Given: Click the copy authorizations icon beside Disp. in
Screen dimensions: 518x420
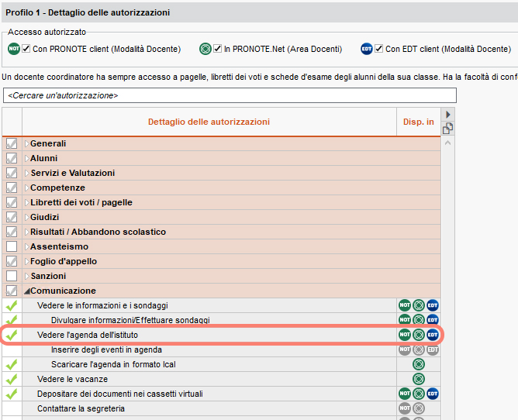Looking at the screenshot, I should tap(447, 128).
